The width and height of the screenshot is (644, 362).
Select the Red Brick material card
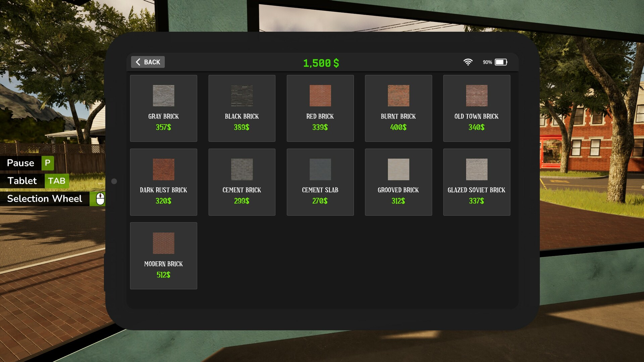coord(320,108)
